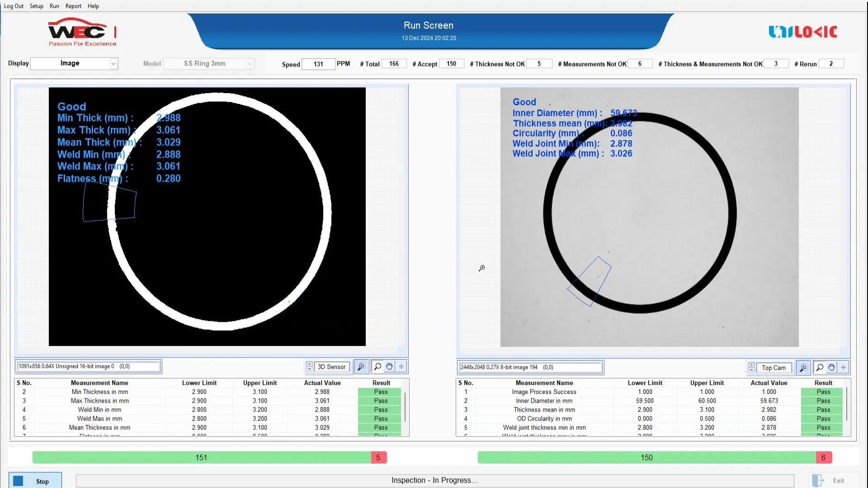
Task: Select the hand pan tool in the 3D Sensor toolbar
Action: point(389,366)
